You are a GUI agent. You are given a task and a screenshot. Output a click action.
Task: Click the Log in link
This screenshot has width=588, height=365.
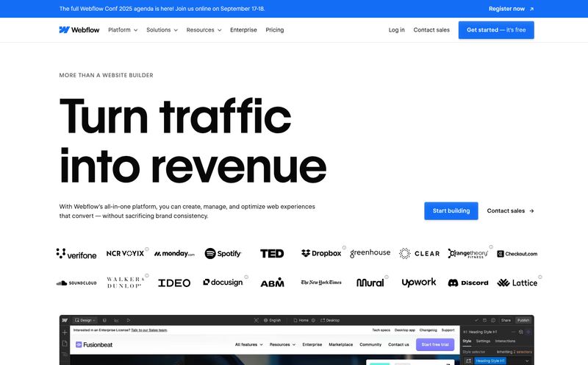tap(396, 29)
